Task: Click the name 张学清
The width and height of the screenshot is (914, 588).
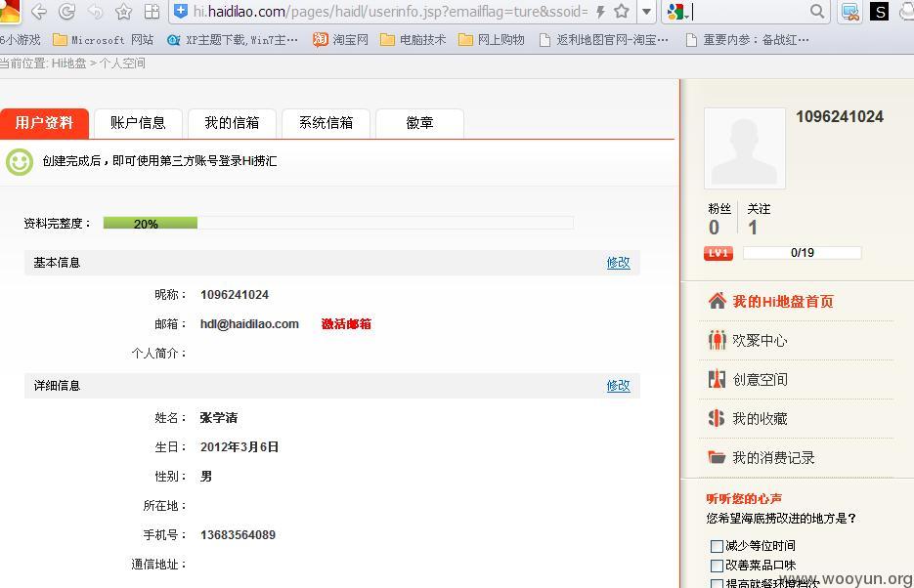Action: (x=219, y=417)
